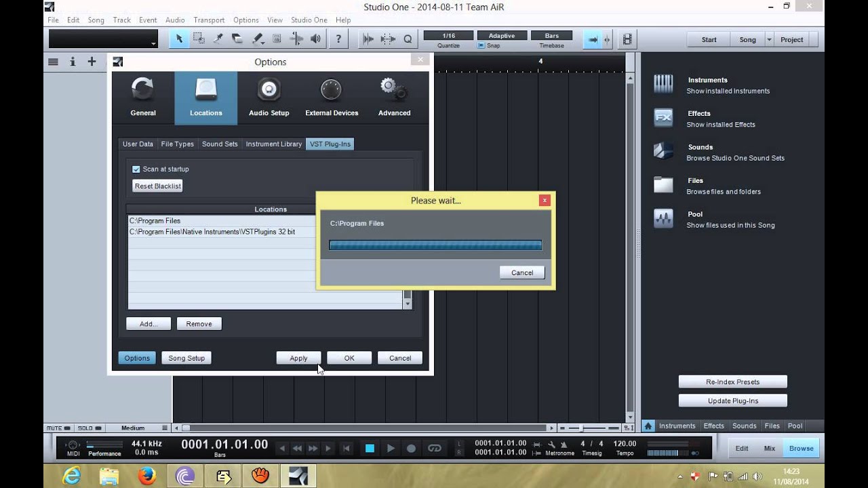Click the question mark help icon
The height and width of the screenshot is (488, 868).
338,39
